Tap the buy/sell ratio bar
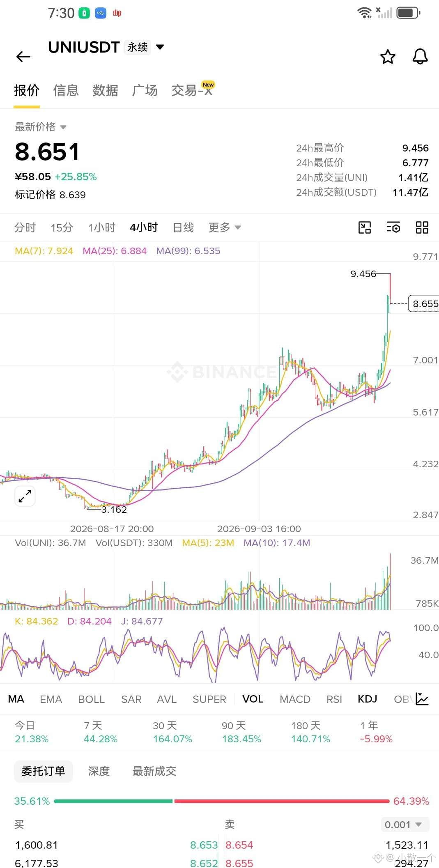The image size is (439, 868). coord(222,801)
